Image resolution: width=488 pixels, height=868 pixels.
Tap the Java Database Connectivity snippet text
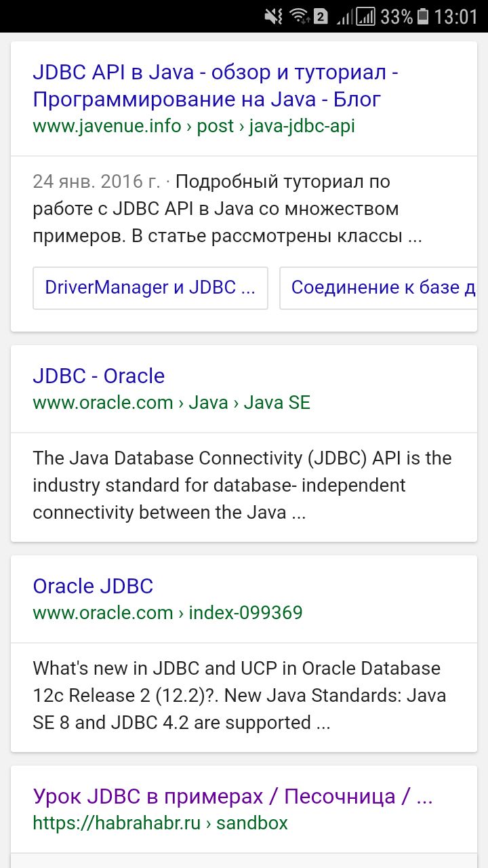(x=242, y=486)
